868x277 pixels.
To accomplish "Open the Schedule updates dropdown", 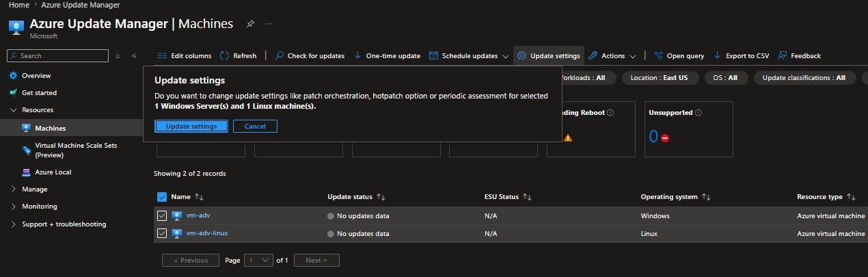I will 504,56.
